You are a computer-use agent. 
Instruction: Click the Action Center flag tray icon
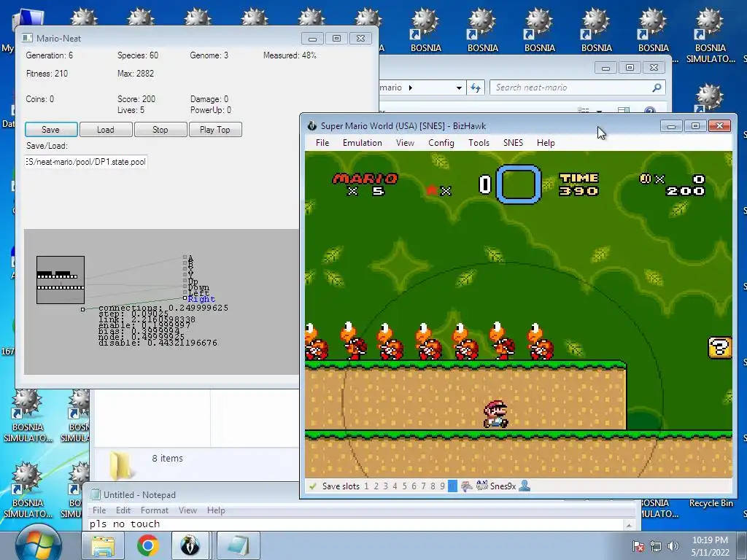click(638, 546)
